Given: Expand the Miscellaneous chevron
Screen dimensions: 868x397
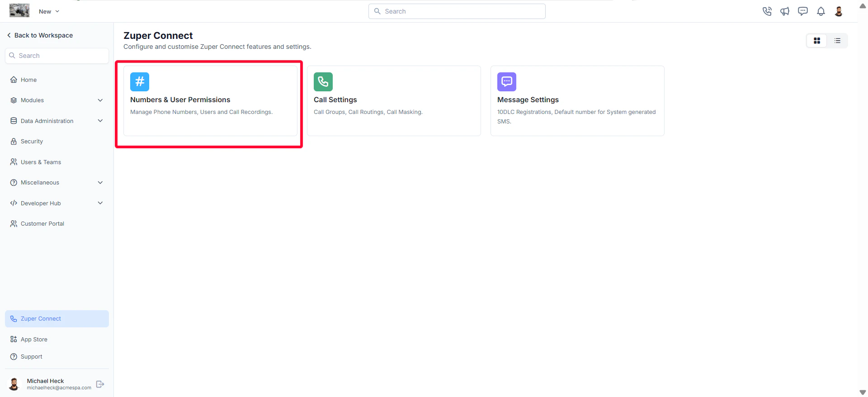Looking at the screenshot, I should [x=100, y=183].
